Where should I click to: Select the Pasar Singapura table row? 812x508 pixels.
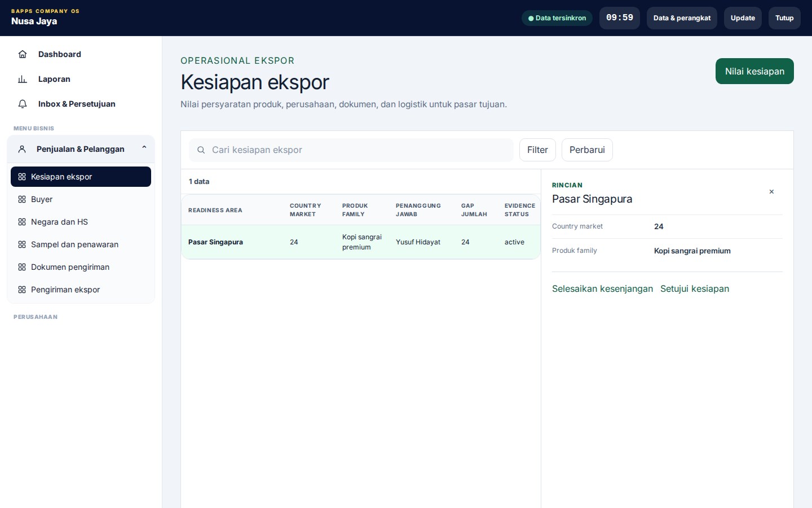[x=361, y=242]
